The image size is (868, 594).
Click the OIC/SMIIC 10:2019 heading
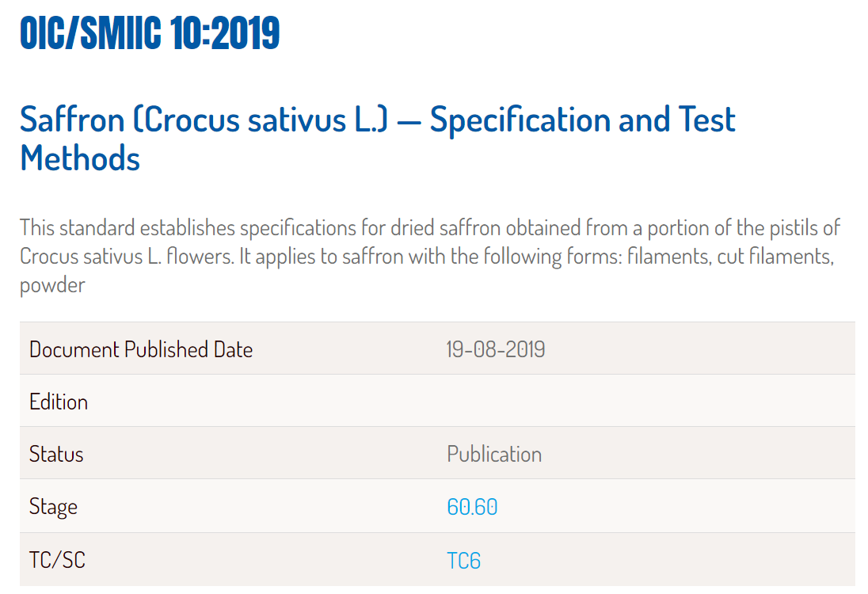(150, 33)
